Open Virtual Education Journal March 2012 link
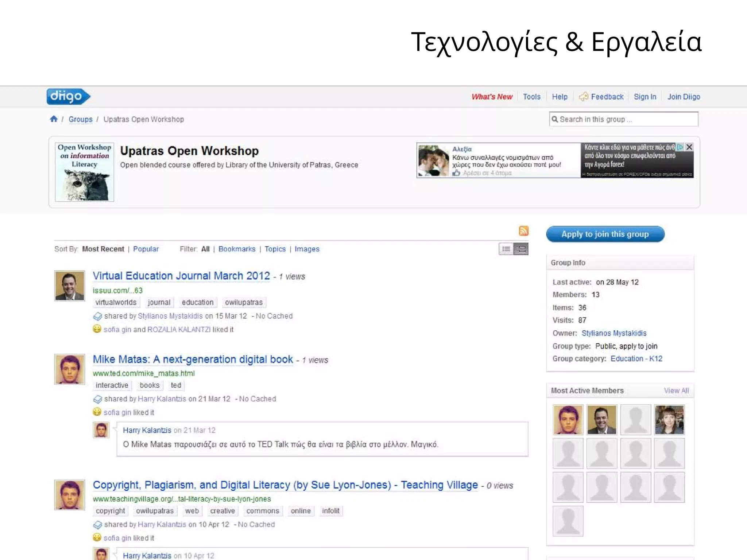747x560 pixels. click(181, 276)
